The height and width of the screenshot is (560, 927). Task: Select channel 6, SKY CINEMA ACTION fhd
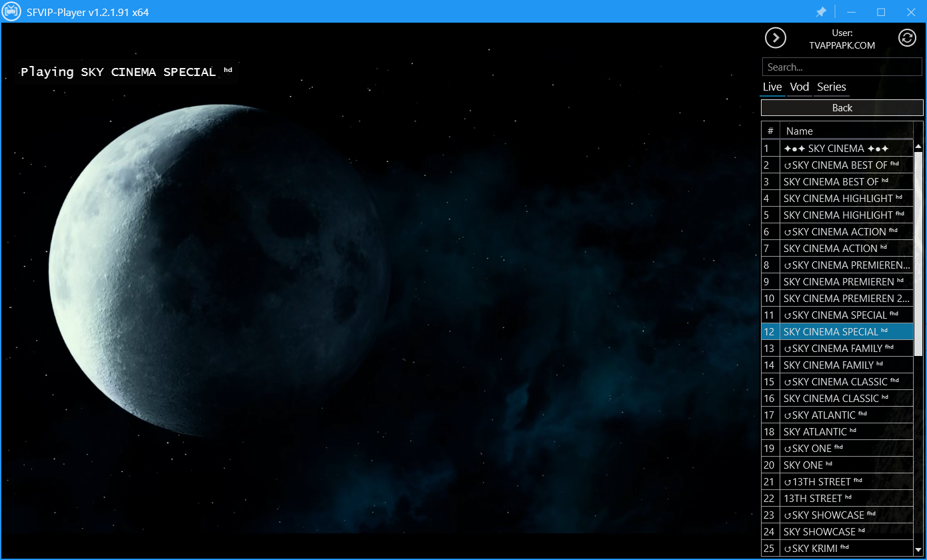coord(838,232)
